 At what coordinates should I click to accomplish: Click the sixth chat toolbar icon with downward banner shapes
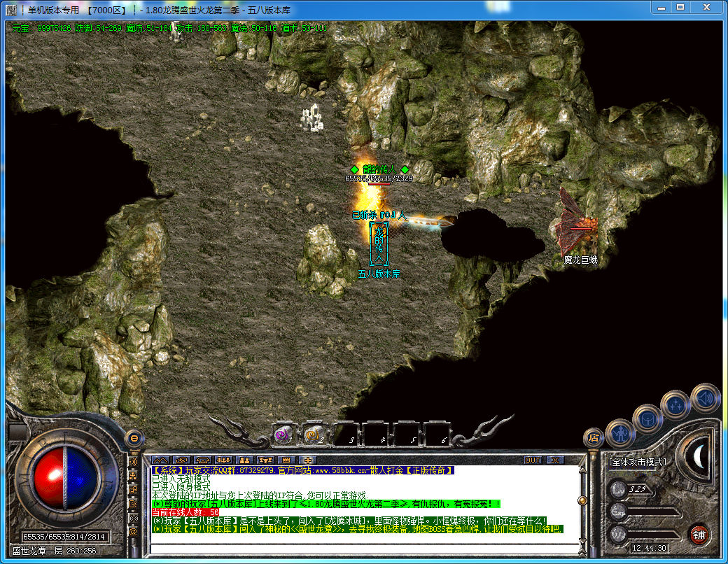tap(265, 460)
